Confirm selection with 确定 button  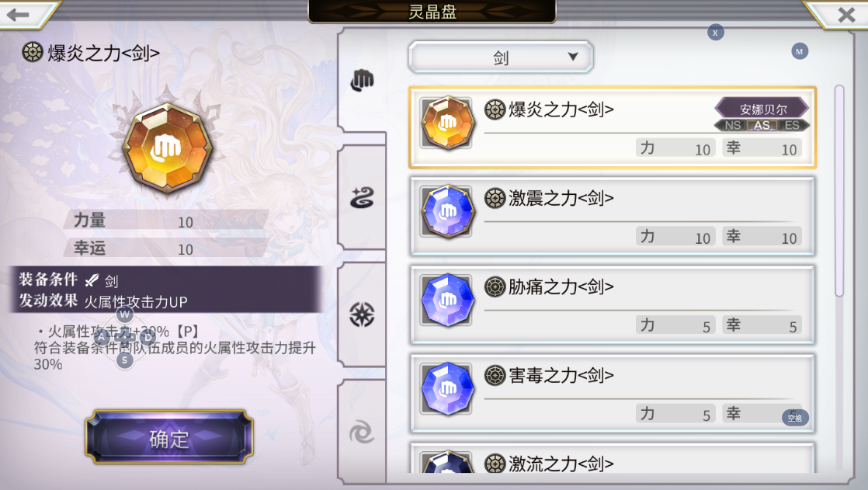[169, 438]
